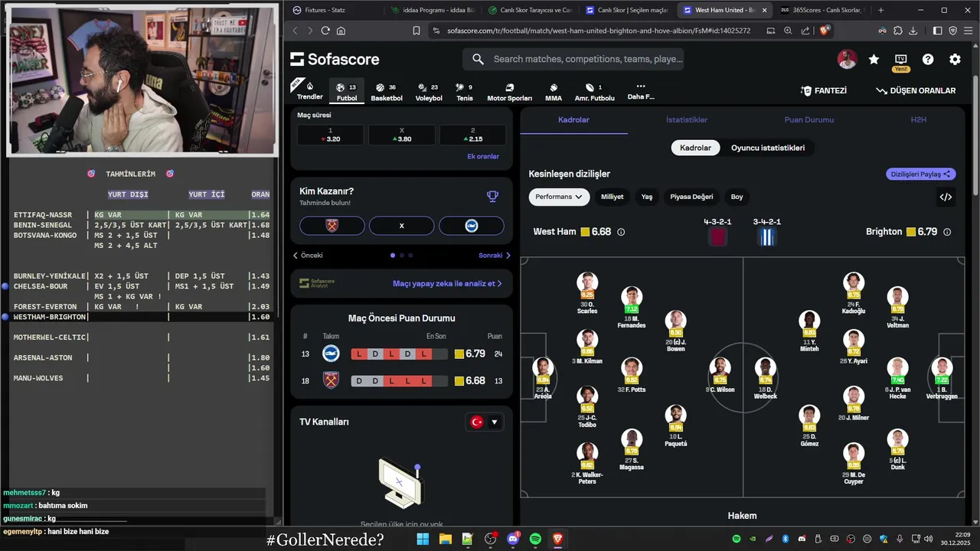Select Milliyet lineup filter
Image resolution: width=980 pixels, height=551 pixels.
[x=612, y=197]
